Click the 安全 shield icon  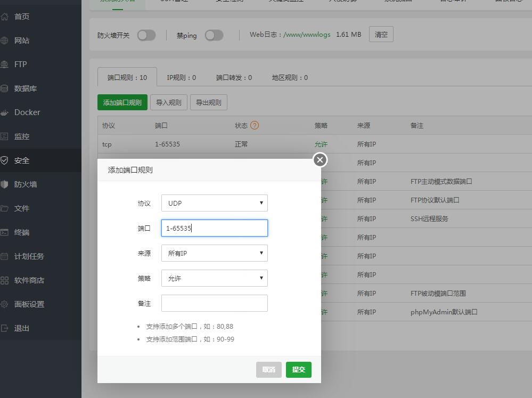point(4,160)
